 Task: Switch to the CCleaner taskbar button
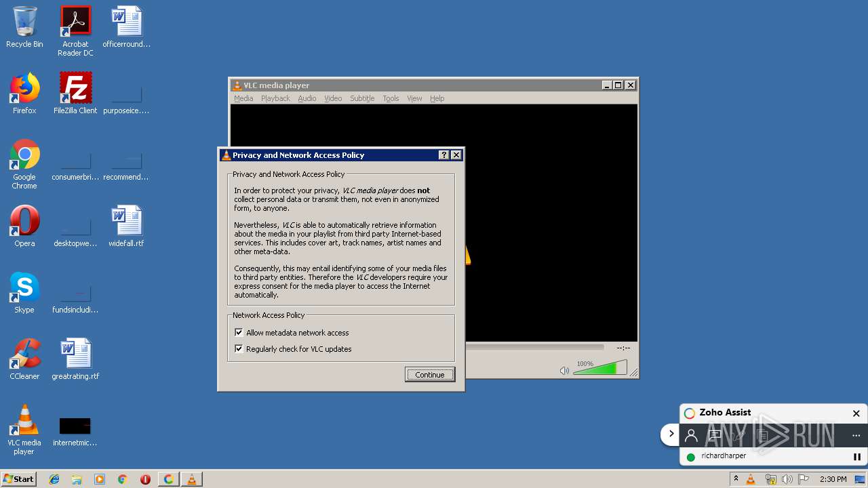[168, 479]
